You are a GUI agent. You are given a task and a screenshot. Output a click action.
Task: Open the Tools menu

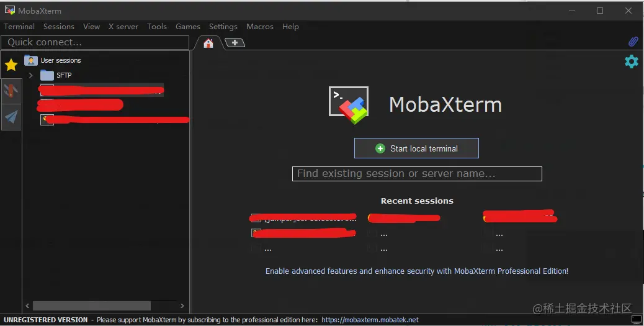pos(157,27)
